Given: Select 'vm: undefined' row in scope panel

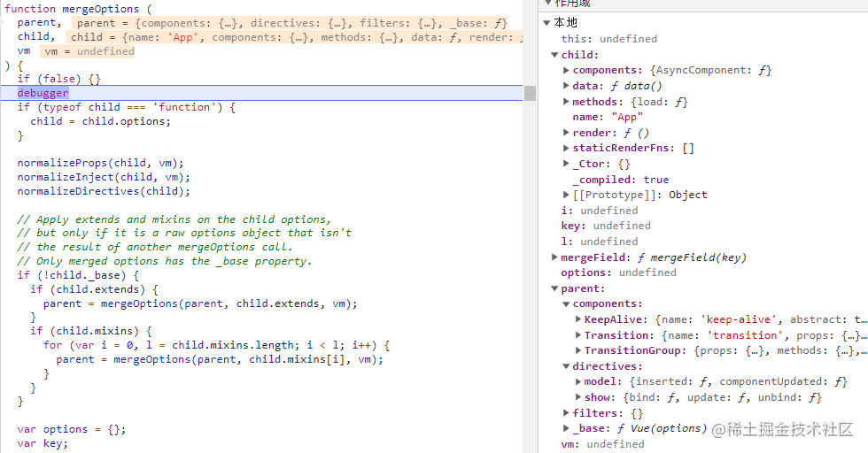Looking at the screenshot, I should coord(602,444).
